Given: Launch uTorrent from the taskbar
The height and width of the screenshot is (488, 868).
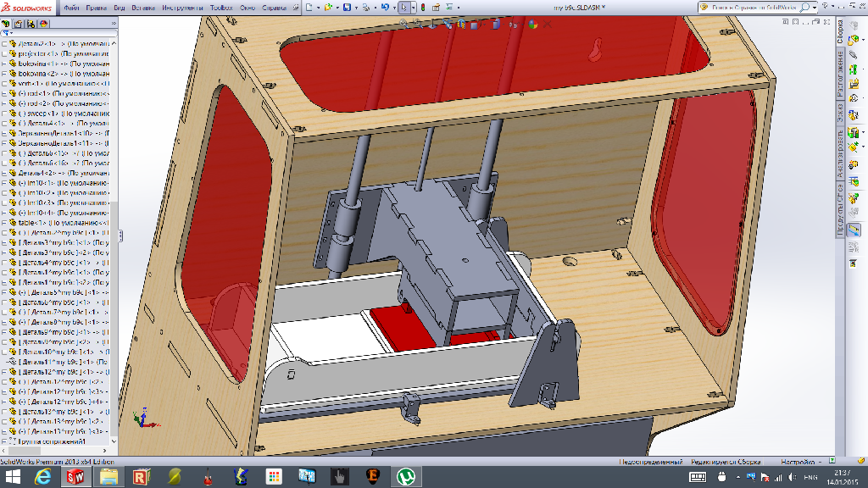Looking at the screenshot, I should point(405,477).
